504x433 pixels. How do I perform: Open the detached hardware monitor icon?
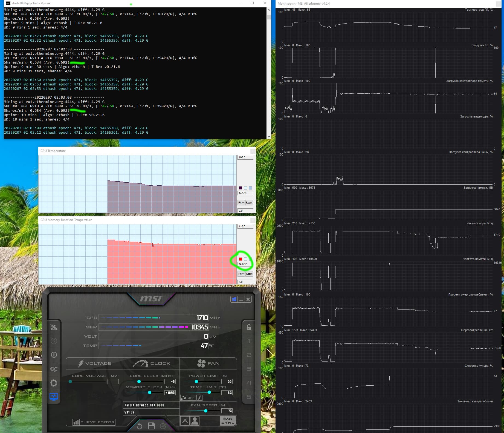[x=54, y=397]
